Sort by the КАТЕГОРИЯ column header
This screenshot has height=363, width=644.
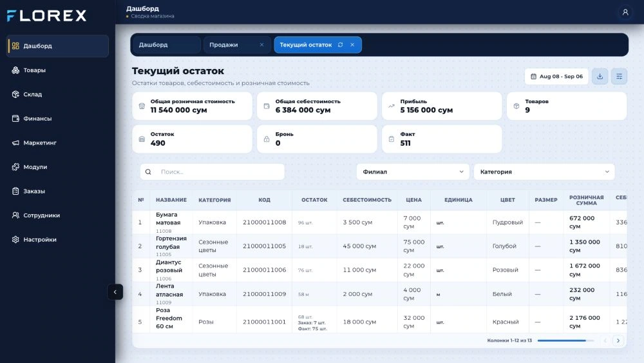click(214, 200)
